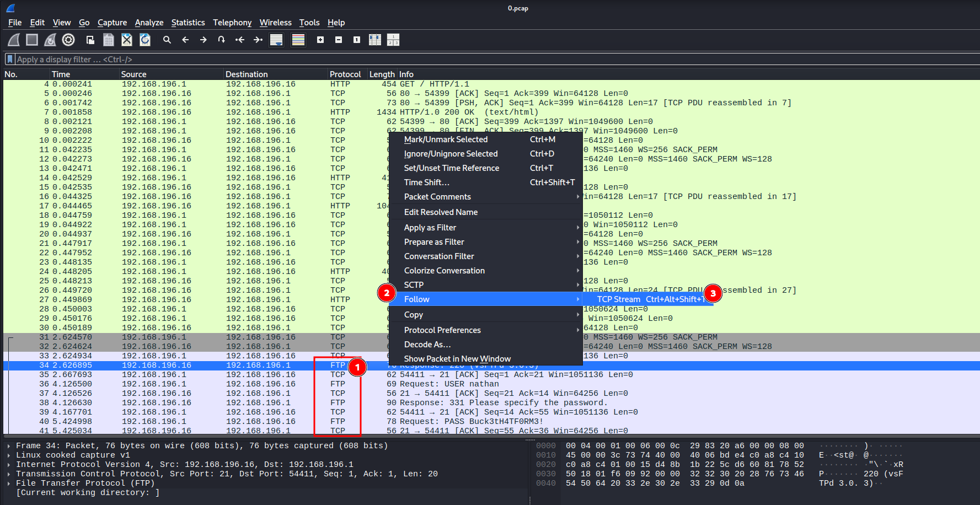Toggle the display filter bookmark
The height and width of the screenshot is (505, 980).
coord(9,59)
